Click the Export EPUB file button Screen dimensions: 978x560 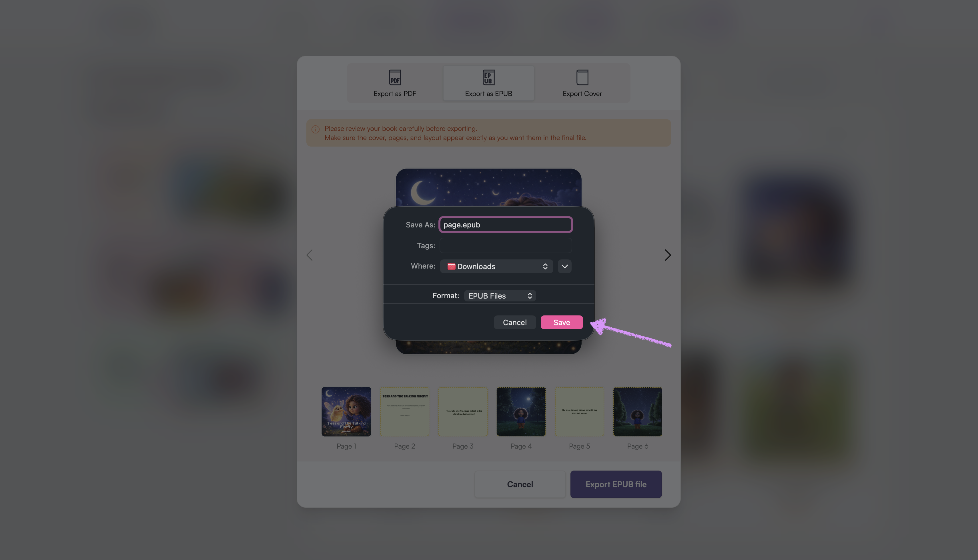pos(616,484)
